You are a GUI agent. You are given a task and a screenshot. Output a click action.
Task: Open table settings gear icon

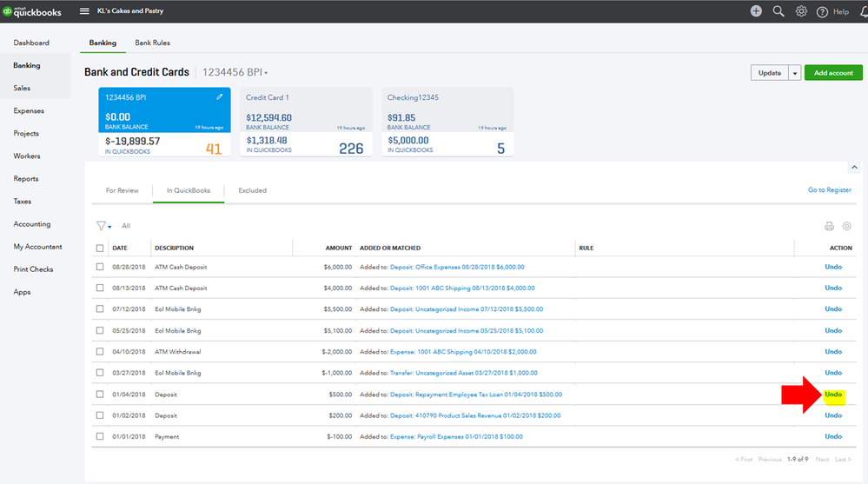847,226
